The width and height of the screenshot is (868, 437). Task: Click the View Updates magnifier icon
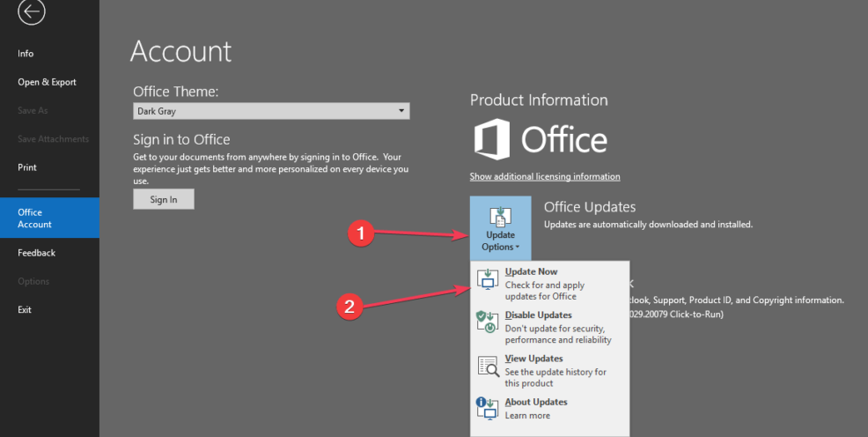point(488,367)
